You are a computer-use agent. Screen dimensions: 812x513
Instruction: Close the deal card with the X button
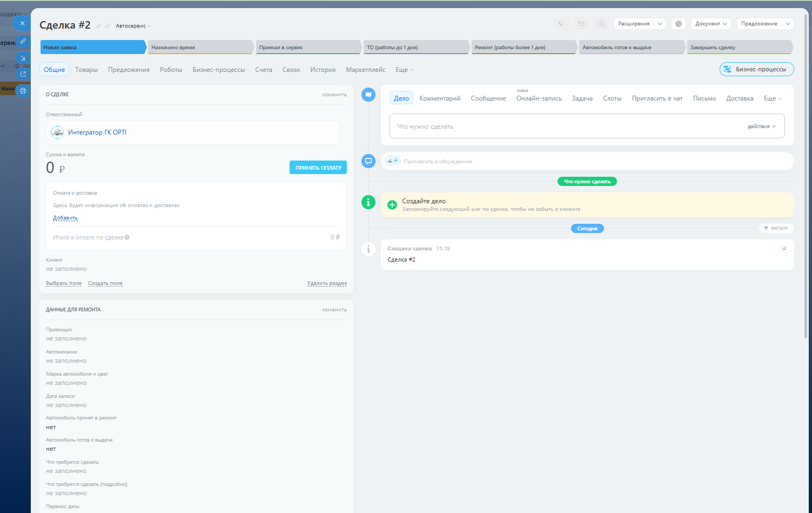coord(22,23)
